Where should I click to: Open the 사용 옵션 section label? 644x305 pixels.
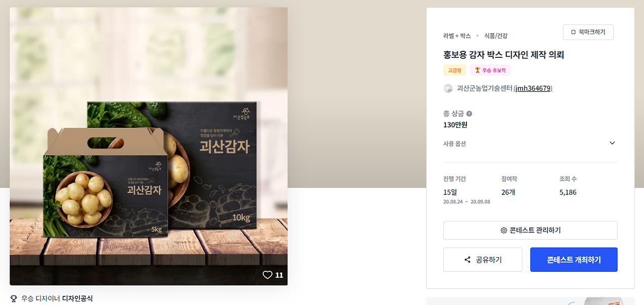click(x=454, y=143)
